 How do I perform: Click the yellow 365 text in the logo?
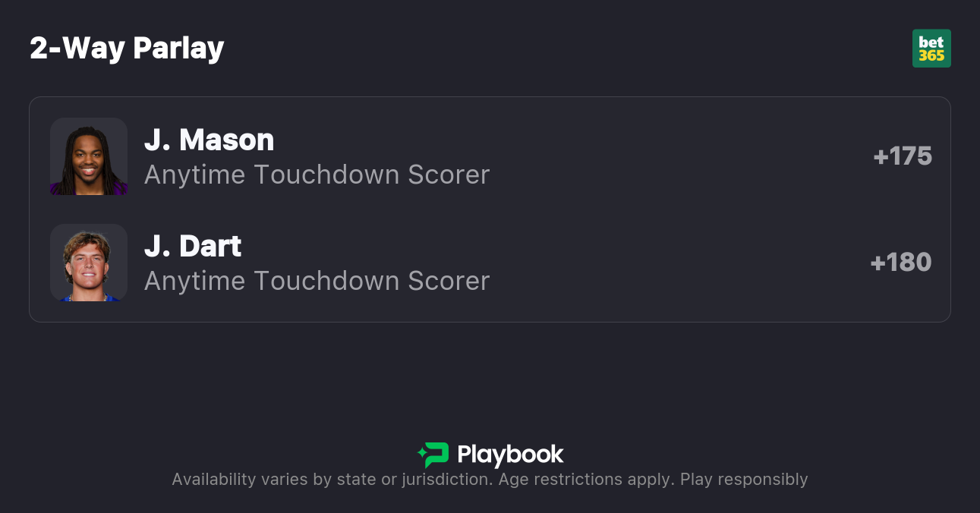pos(931,55)
